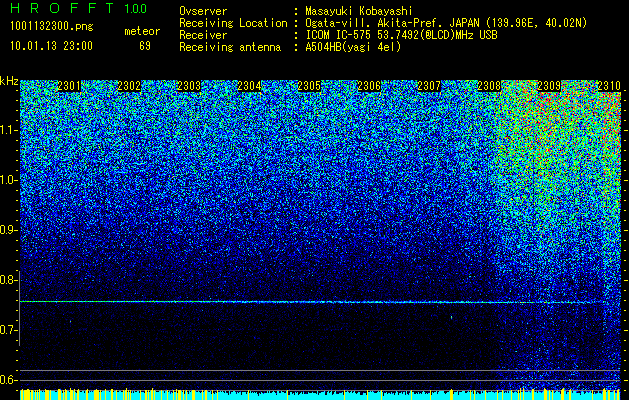629x400 pixels.
Task: Click the 2310 time marker
Action: (609, 86)
